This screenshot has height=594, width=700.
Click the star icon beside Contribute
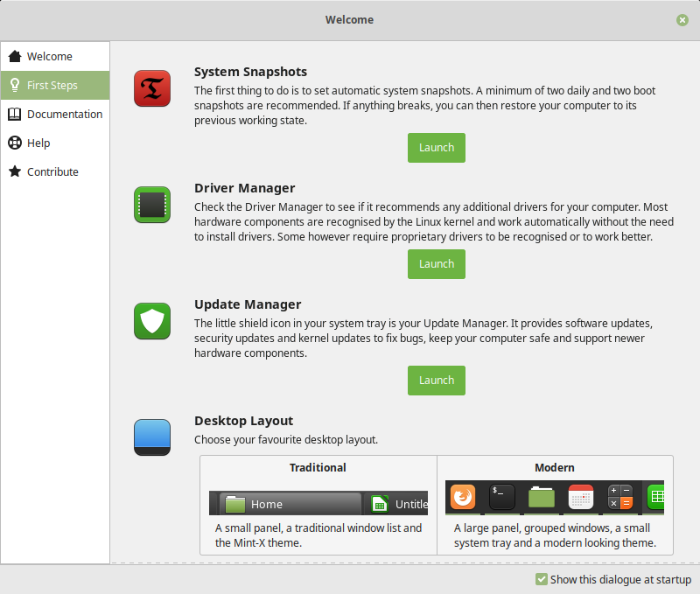click(15, 171)
